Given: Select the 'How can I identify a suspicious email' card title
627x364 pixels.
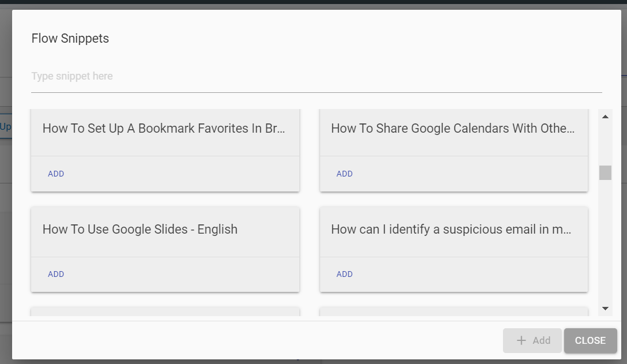Looking at the screenshot, I should tap(451, 230).
